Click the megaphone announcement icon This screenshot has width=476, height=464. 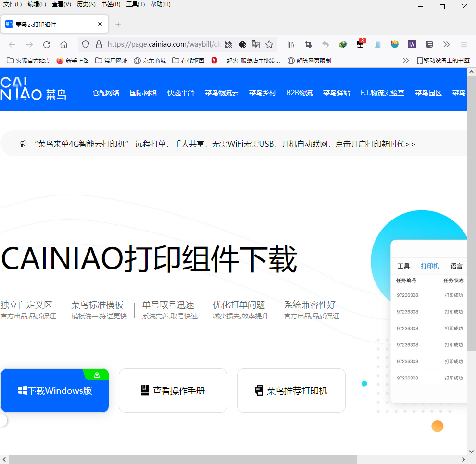click(23, 144)
